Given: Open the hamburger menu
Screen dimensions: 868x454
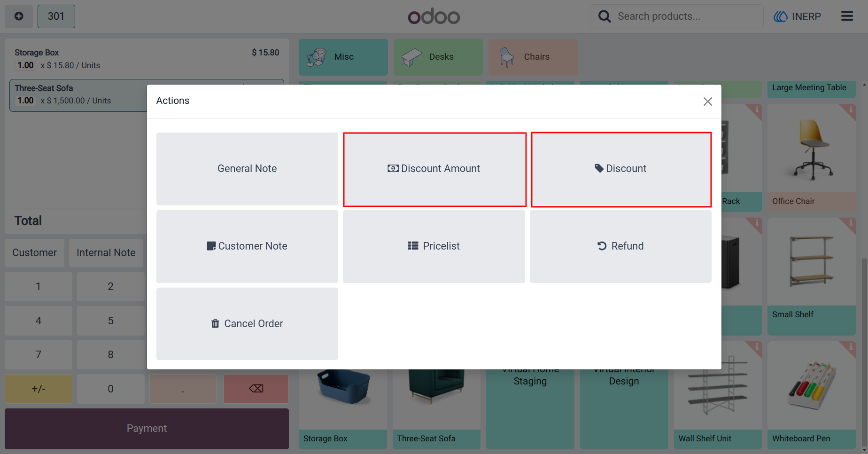Looking at the screenshot, I should pos(847,16).
